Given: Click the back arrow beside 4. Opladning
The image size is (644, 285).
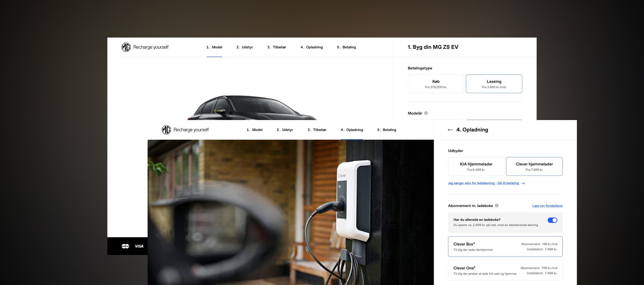Looking at the screenshot, I should [x=450, y=130].
